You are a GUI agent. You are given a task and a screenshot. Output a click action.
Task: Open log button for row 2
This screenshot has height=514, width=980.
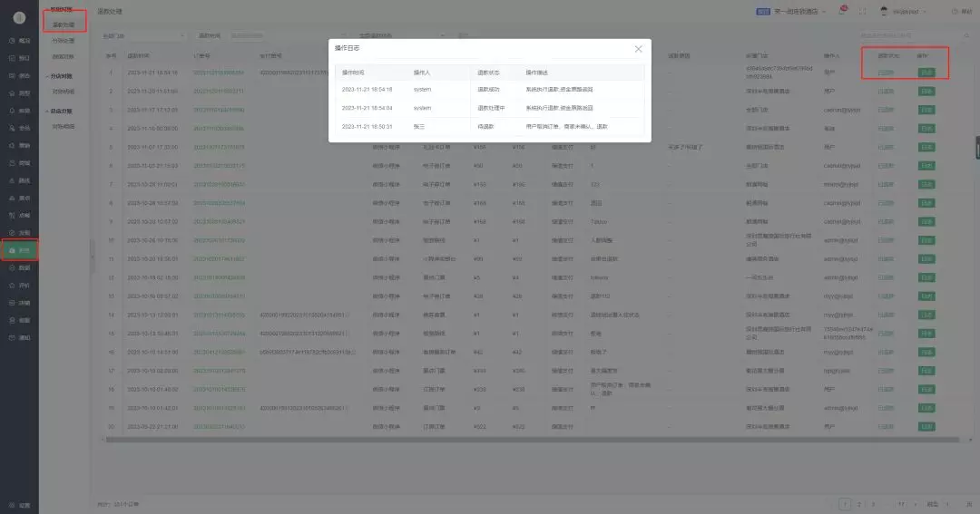926,92
